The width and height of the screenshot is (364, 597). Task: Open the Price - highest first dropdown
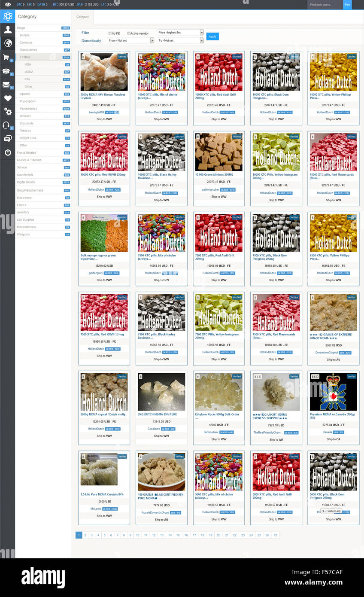pos(180,32)
